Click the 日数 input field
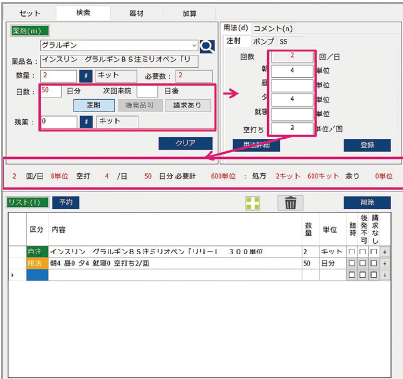 51,91
